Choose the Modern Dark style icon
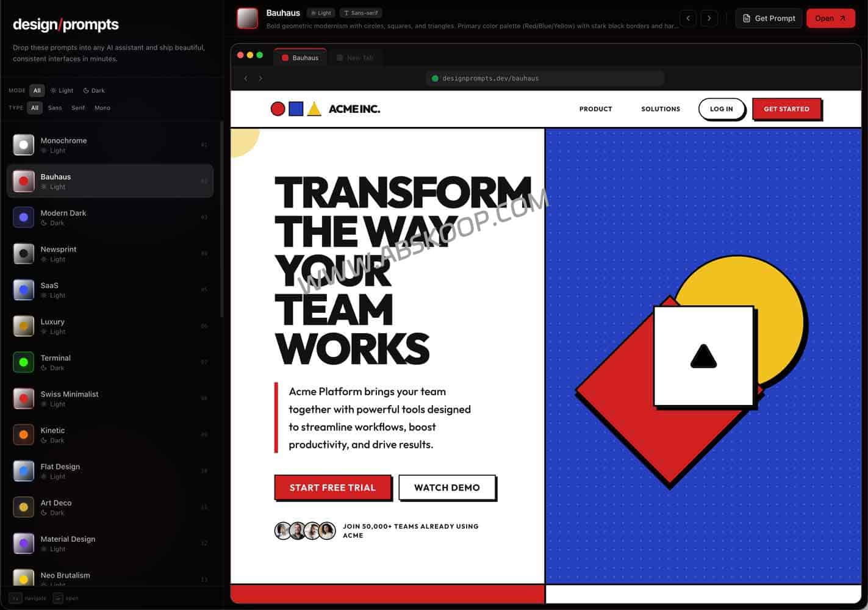This screenshot has width=868, height=610. [23, 217]
